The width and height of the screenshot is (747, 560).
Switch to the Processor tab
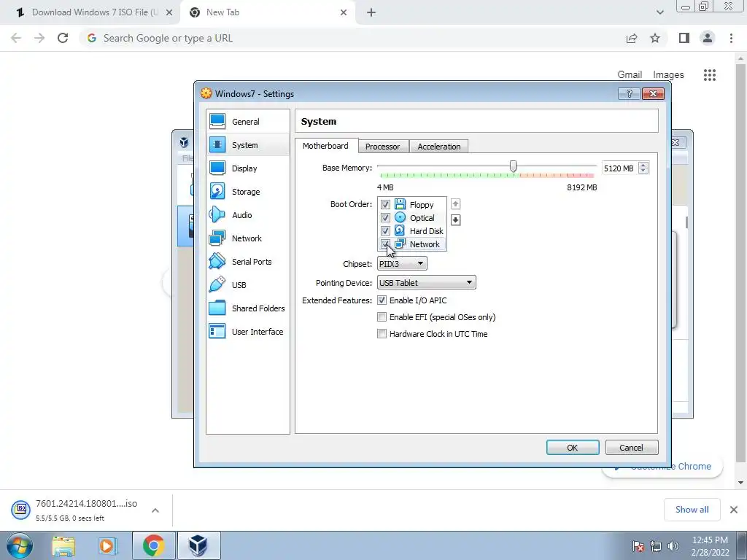pos(382,147)
